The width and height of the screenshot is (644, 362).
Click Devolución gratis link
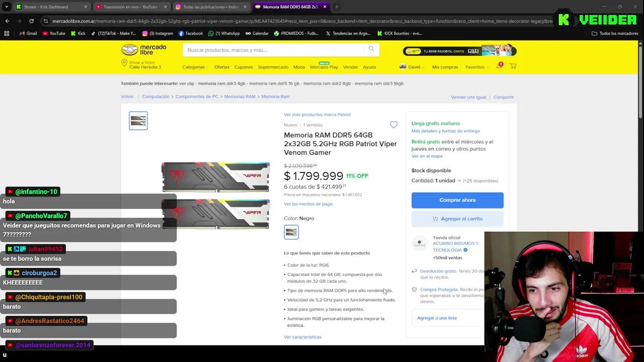coord(438,271)
